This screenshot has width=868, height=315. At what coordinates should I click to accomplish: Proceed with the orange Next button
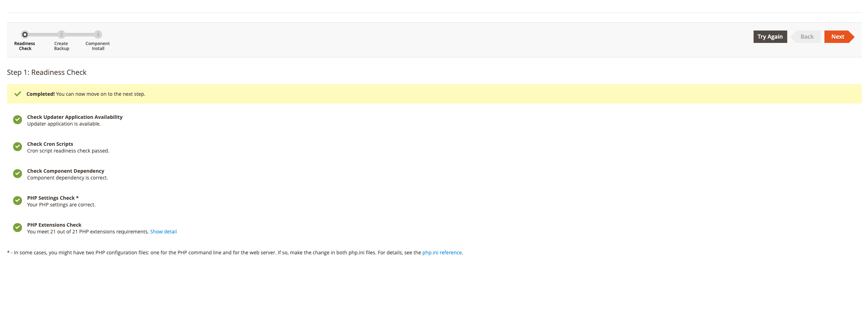838,37
